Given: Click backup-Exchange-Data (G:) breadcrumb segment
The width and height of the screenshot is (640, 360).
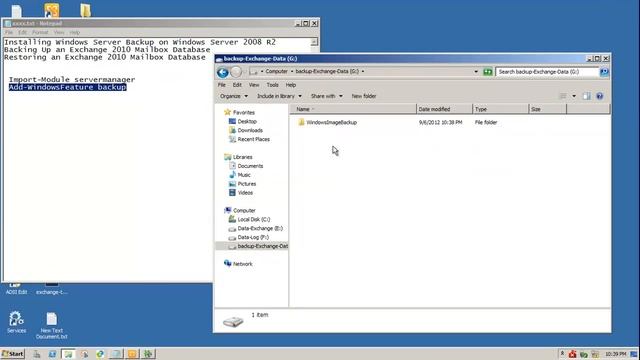Looking at the screenshot, I should click(327, 71).
